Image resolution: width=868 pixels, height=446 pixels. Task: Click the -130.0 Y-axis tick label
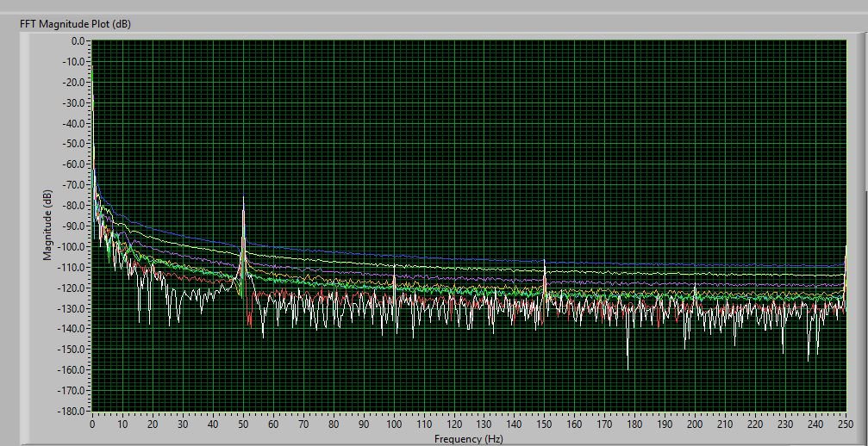click(72, 308)
